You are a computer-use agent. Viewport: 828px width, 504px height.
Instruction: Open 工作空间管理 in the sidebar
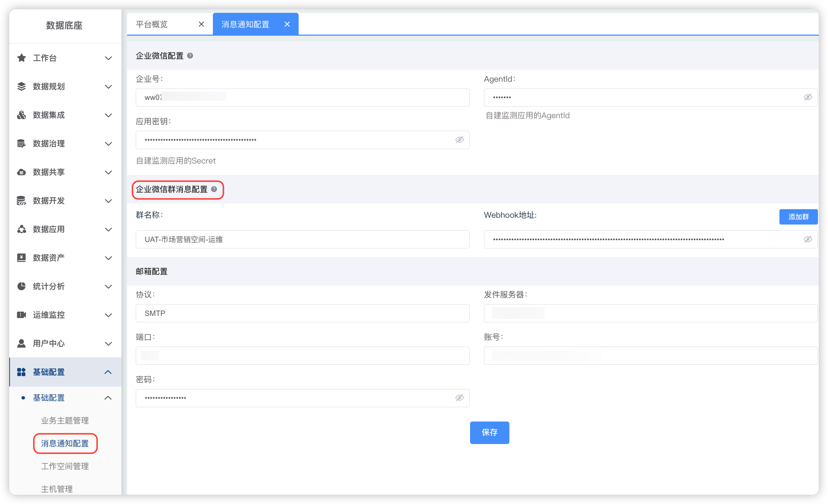tap(65, 466)
